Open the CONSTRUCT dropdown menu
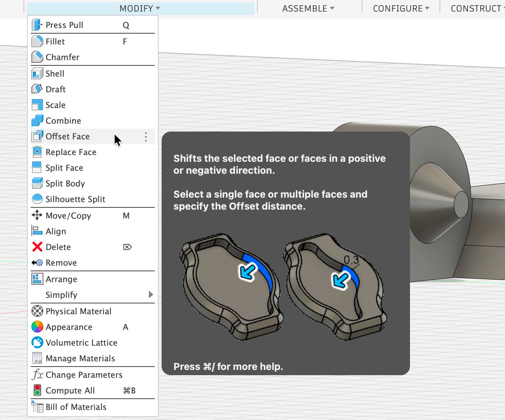Screen dimensions: 505x420 click(477, 8)
